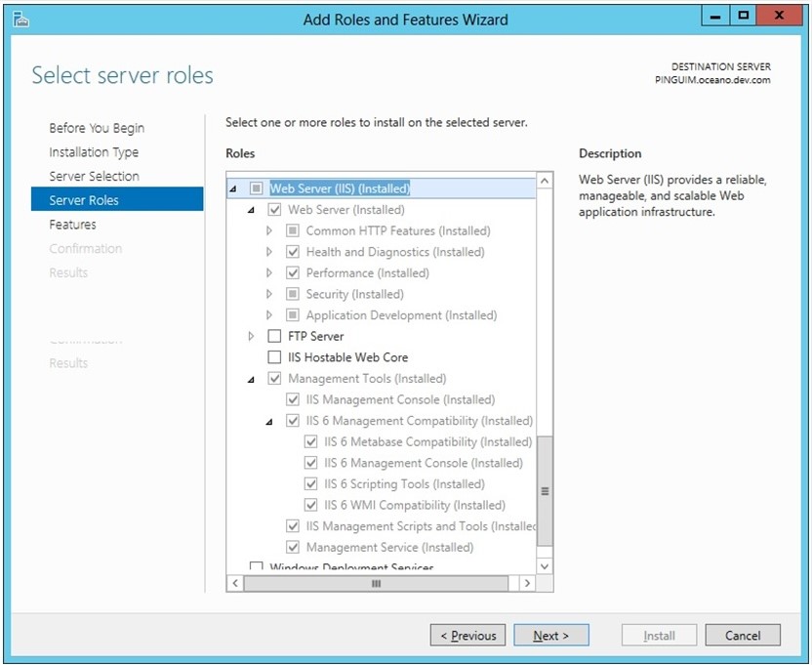The height and width of the screenshot is (665, 812).
Task: Minimize the wizard window
Action: coord(715,16)
